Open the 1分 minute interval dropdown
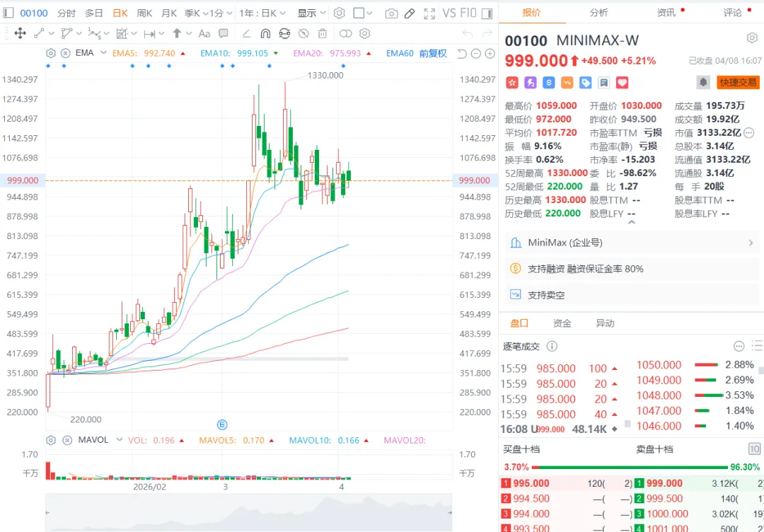 [220, 13]
